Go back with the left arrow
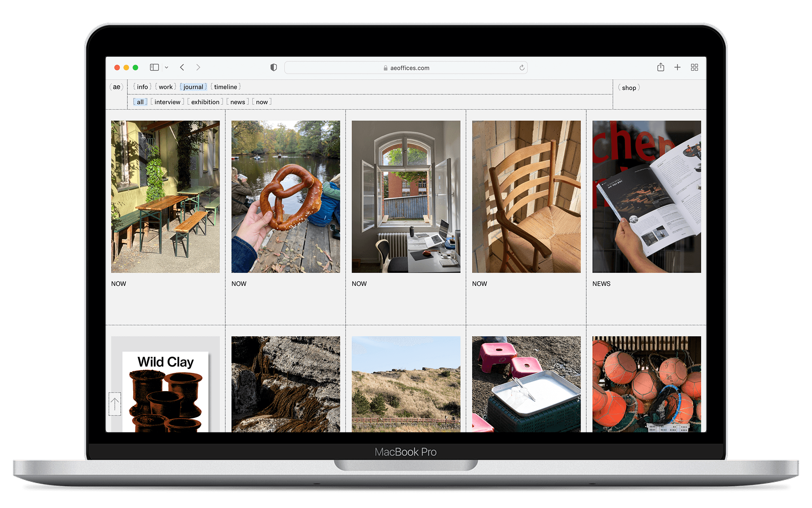The width and height of the screenshot is (812, 508). [182, 67]
